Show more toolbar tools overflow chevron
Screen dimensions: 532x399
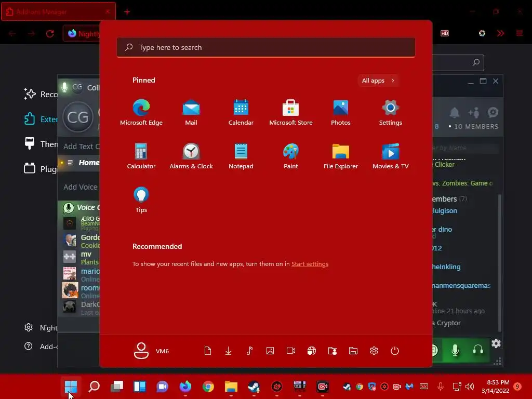click(x=500, y=33)
